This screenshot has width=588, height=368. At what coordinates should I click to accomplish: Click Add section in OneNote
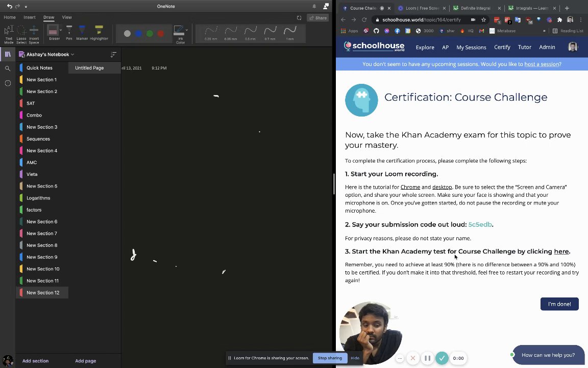pos(35,361)
